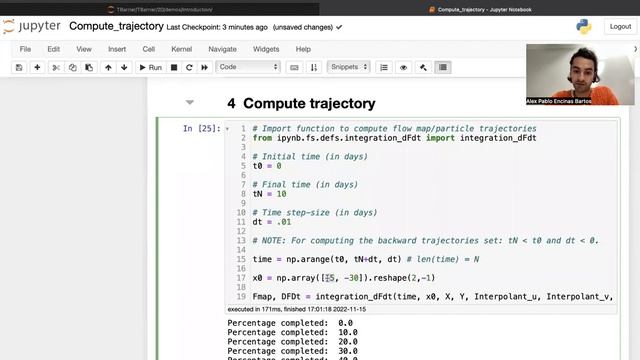Image resolution: width=640 pixels, height=360 pixels.
Task: Click the dt = .01 code line
Action: [x=272, y=222]
